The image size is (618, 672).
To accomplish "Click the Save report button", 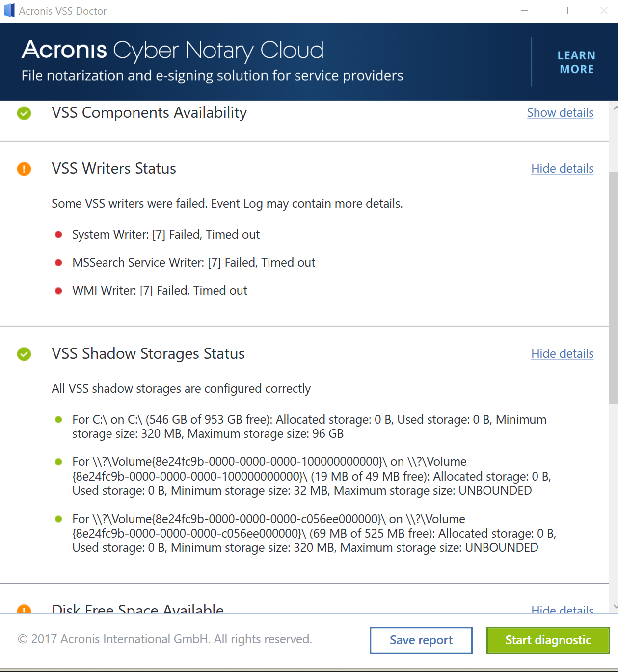I will (x=420, y=640).
